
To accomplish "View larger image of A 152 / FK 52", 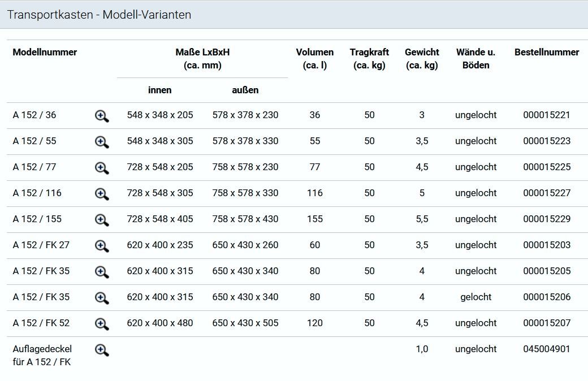I will click(x=102, y=324).
